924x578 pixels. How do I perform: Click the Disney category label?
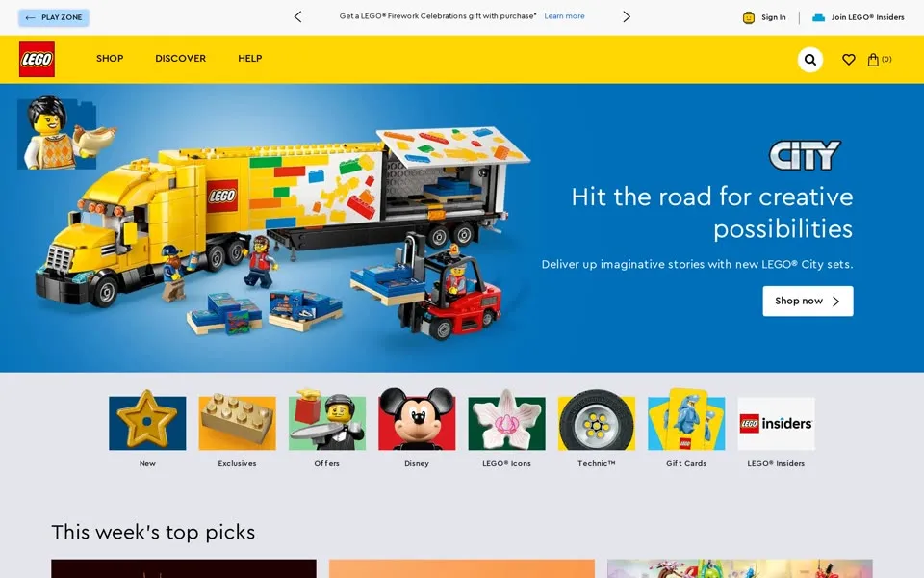point(417,463)
